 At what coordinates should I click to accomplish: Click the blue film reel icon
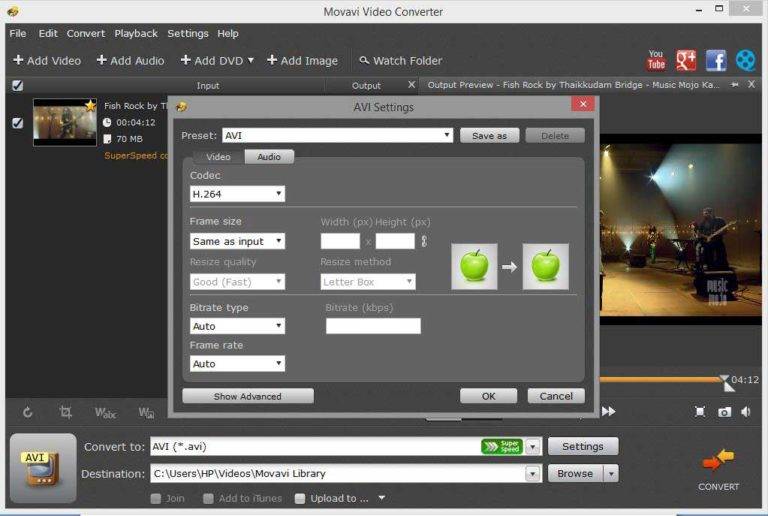(x=745, y=61)
